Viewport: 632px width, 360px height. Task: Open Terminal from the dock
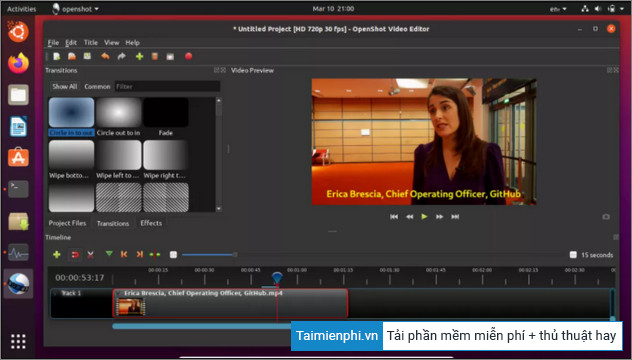[19, 189]
